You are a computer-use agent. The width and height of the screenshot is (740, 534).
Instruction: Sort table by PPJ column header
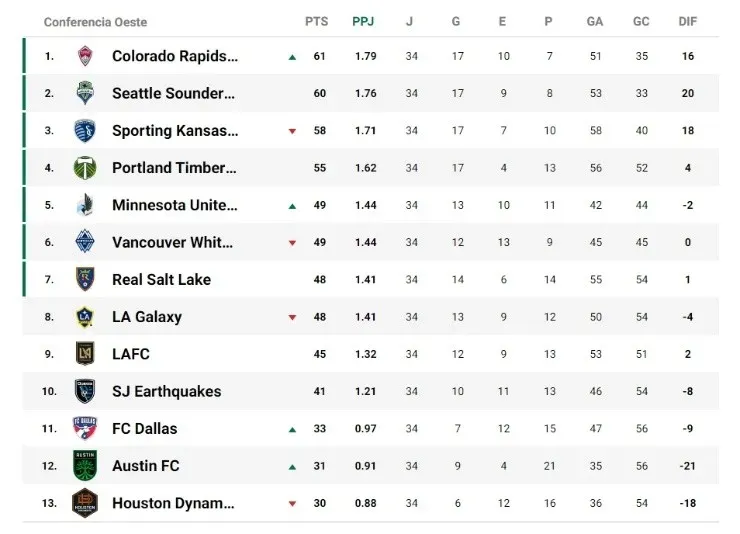365,21
